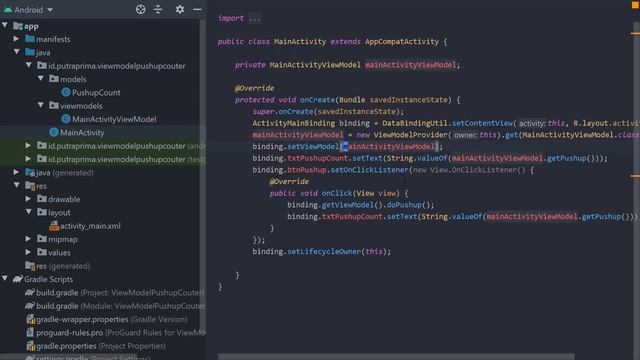Expand the manifests folder
The width and height of the screenshot is (640, 360).
click(x=16, y=39)
